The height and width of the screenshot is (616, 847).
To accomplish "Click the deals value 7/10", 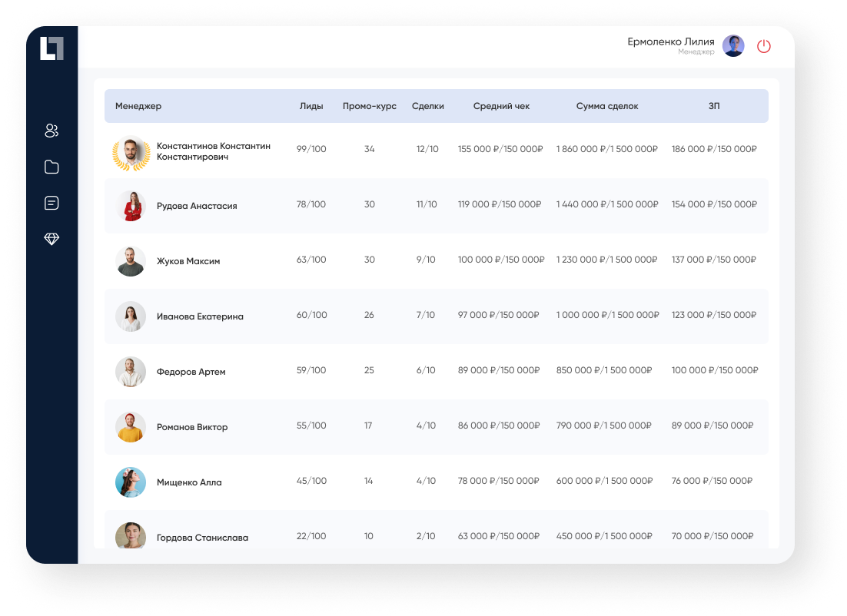I will (x=426, y=315).
